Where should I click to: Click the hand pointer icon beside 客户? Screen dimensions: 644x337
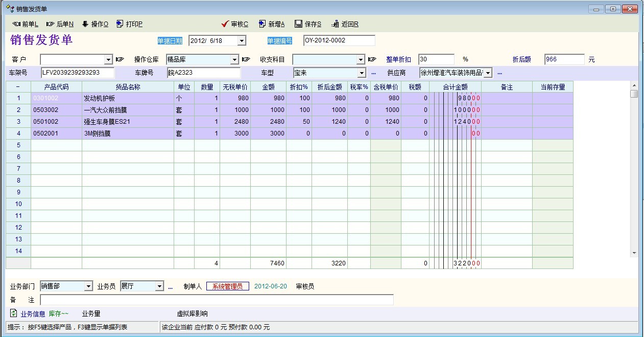120,59
